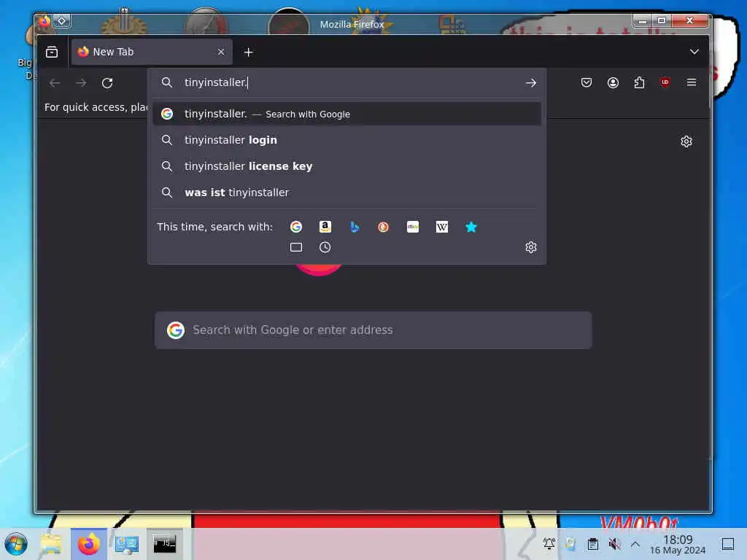Click Firefox taskbar button
Viewport: 747px width, 560px height.
point(88,544)
